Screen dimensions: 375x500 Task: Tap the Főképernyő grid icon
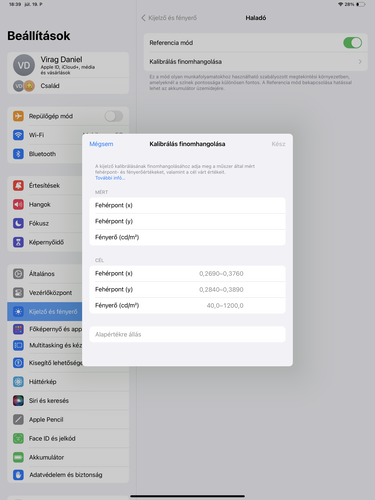click(18, 329)
